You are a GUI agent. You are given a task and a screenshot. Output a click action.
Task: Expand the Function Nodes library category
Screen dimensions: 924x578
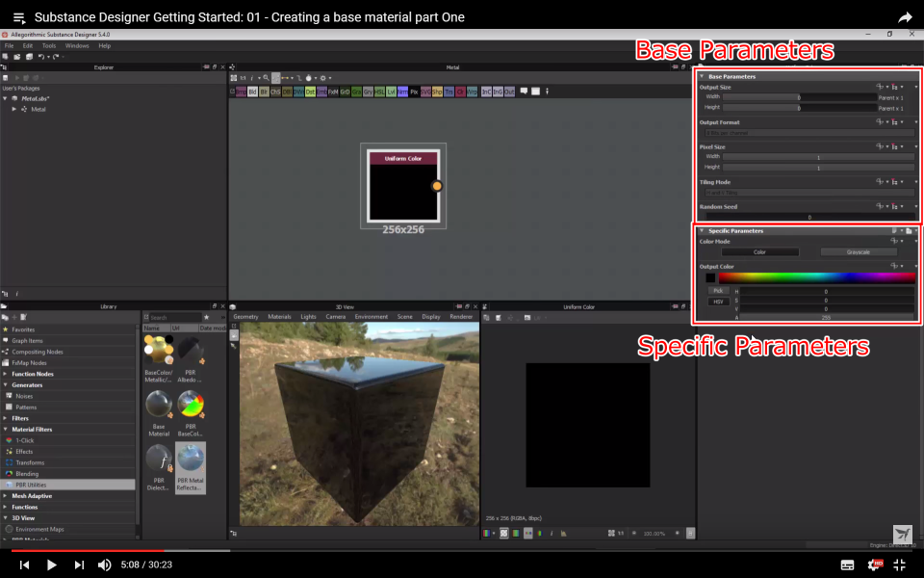[6, 374]
